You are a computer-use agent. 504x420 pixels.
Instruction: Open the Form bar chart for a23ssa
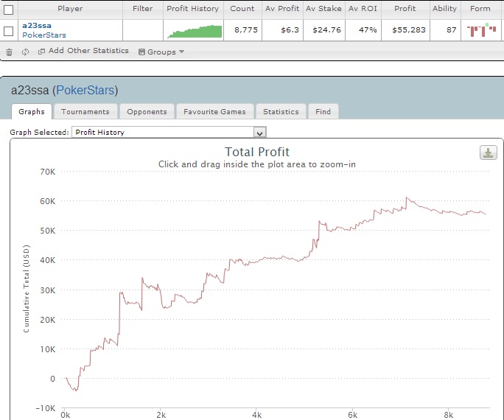481,30
